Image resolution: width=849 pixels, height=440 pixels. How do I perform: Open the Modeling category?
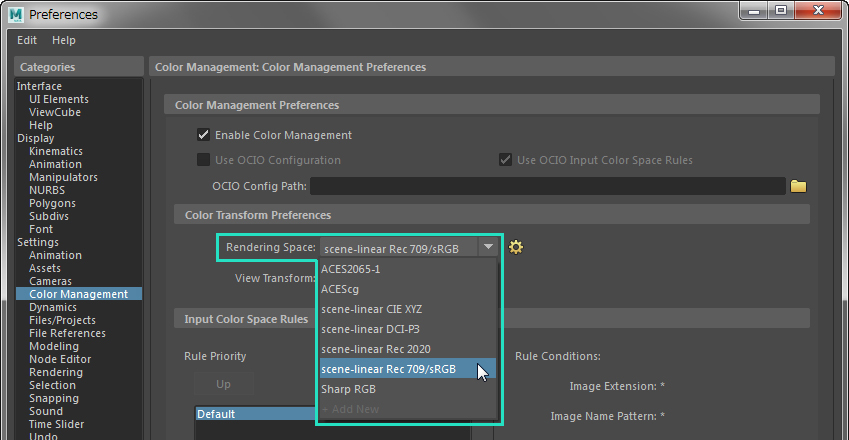click(54, 346)
